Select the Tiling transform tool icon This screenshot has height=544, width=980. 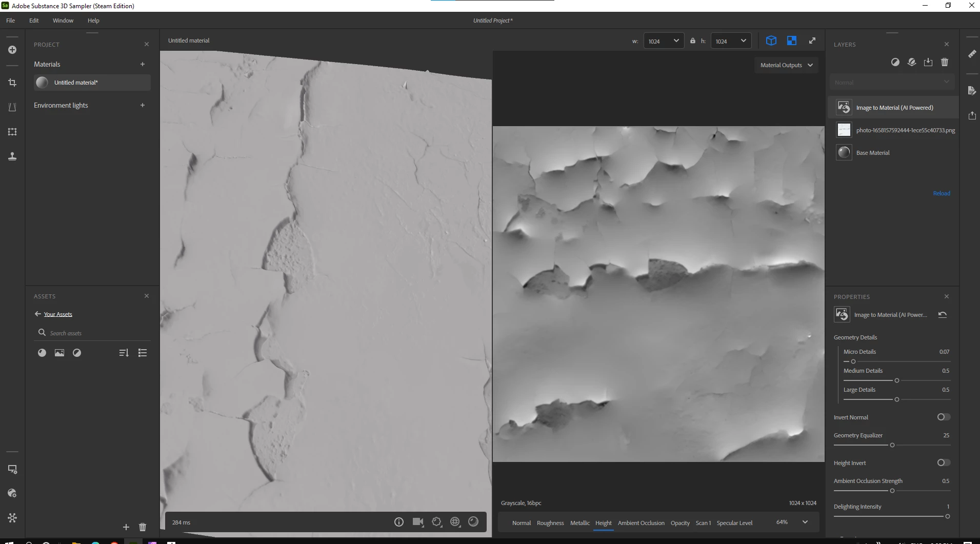click(x=12, y=132)
